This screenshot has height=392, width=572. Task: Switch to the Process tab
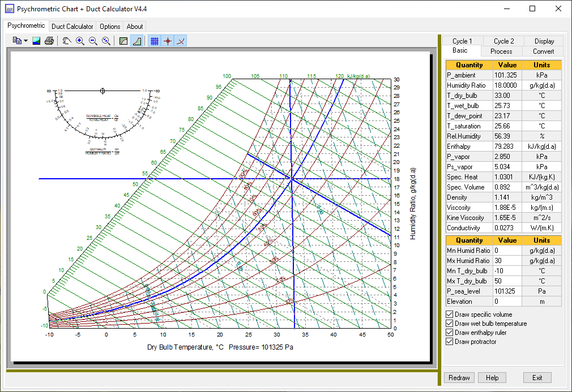pyautogui.click(x=501, y=51)
